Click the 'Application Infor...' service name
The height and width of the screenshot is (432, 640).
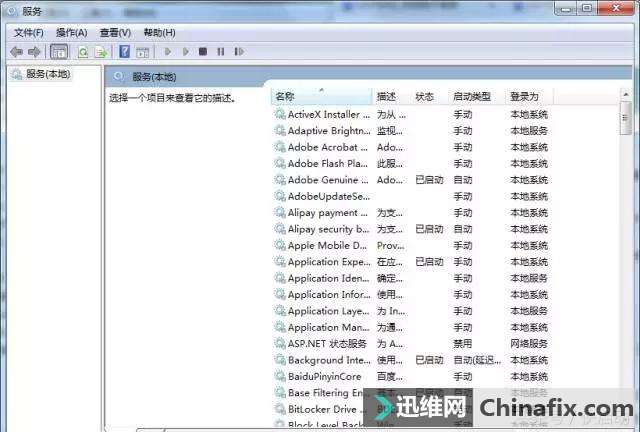[x=329, y=294]
